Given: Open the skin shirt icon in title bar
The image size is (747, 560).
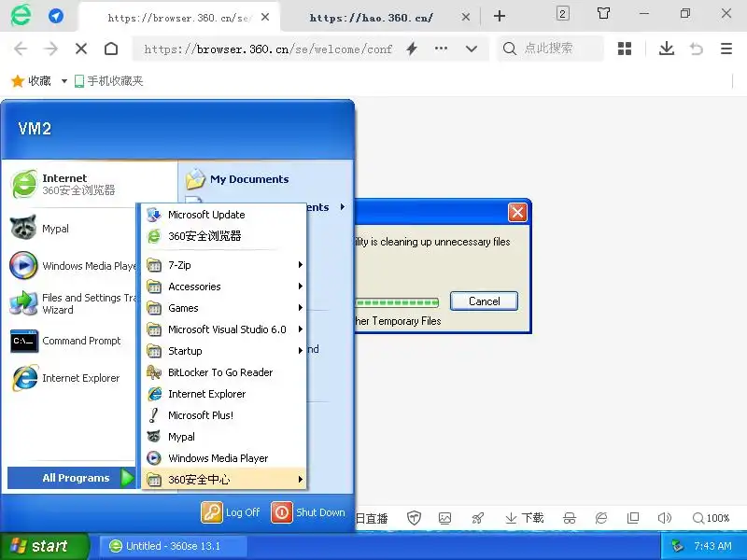Looking at the screenshot, I should point(603,13).
